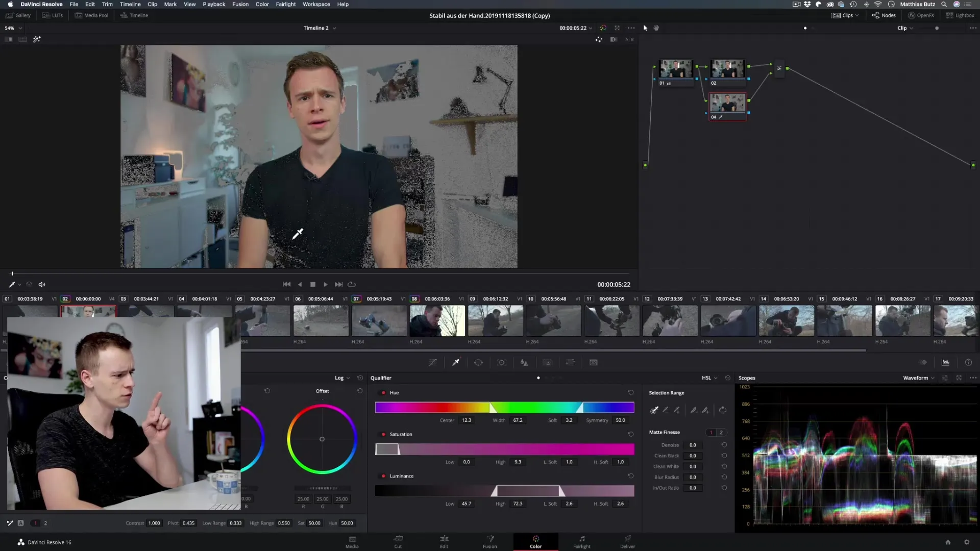Open Lightbox view
Image resolution: width=980 pixels, height=551 pixels.
click(960, 15)
